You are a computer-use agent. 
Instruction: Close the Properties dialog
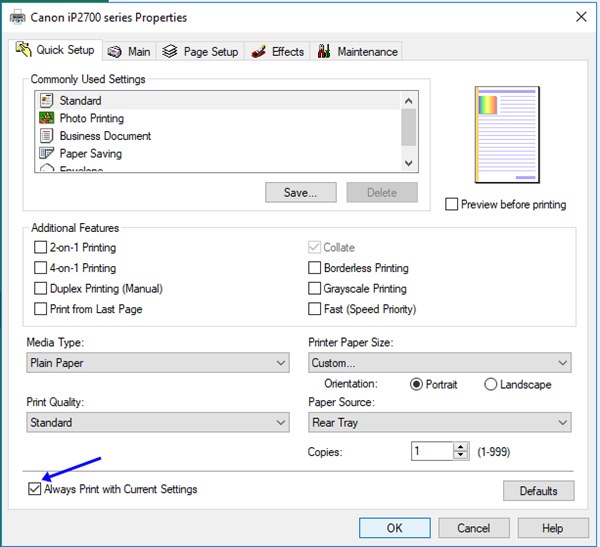click(x=581, y=17)
